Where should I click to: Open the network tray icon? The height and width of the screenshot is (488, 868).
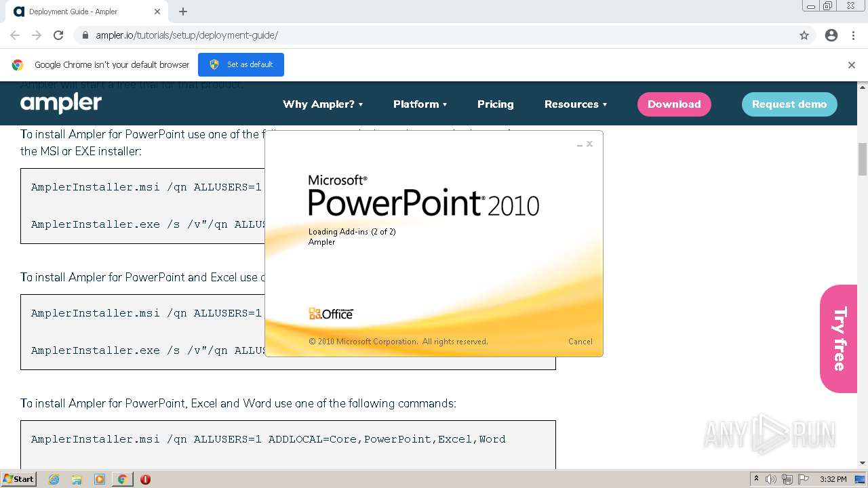click(x=787, y=479)
